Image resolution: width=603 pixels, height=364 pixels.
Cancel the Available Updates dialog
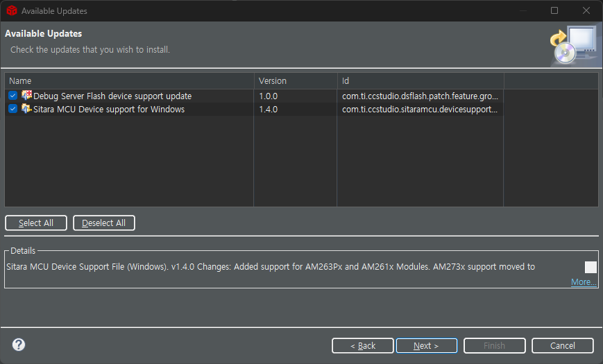click(x=563, y=345)
